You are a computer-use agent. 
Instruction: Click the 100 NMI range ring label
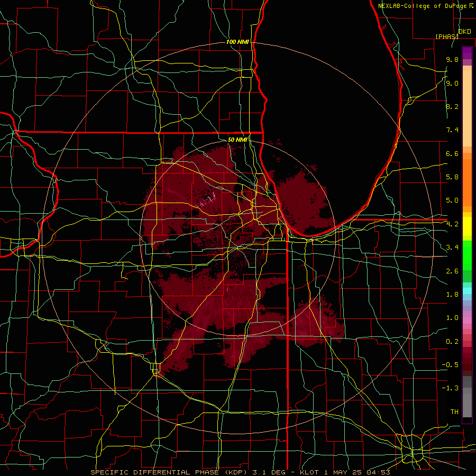[237, 42]
